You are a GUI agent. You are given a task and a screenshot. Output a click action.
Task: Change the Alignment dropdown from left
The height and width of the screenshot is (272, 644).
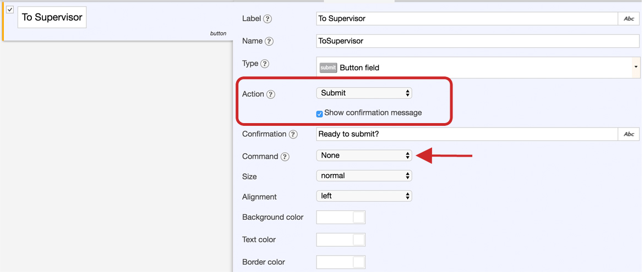point(364,196)
